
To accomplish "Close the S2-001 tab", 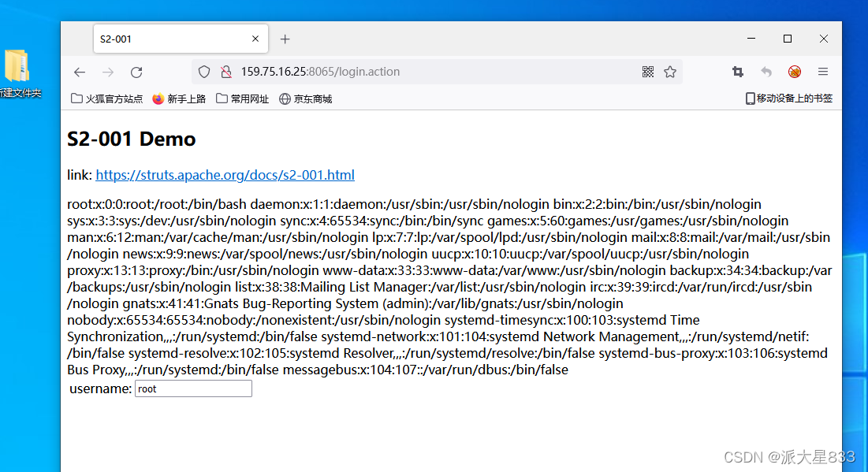I will click(x=255, y=39).
